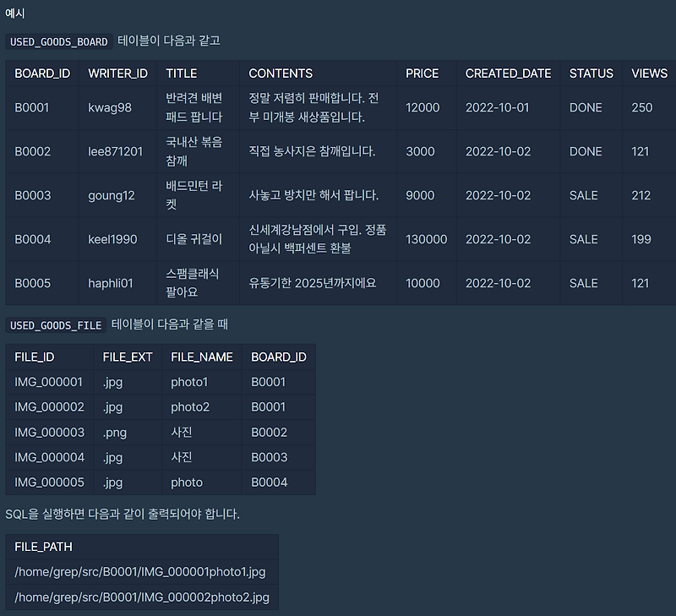Screen dimensions: 676x616
Task: Select the B0001 cell in board table
Action: point(32,107)
